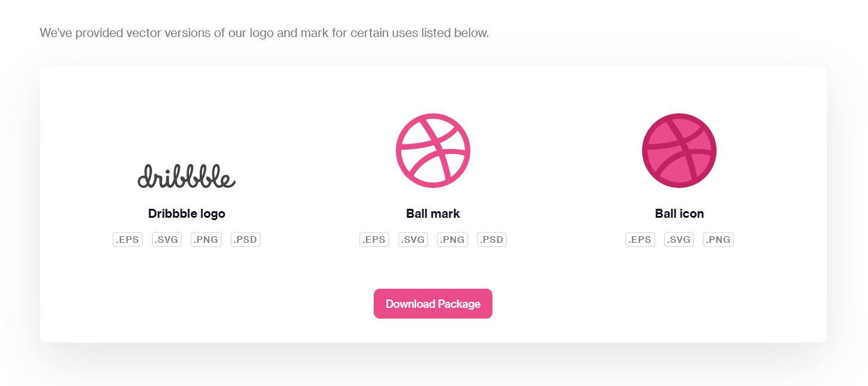This screenshot has height=386, width=868.
Task: Click the "Dribbble logo" heading text
Action: 187,214
